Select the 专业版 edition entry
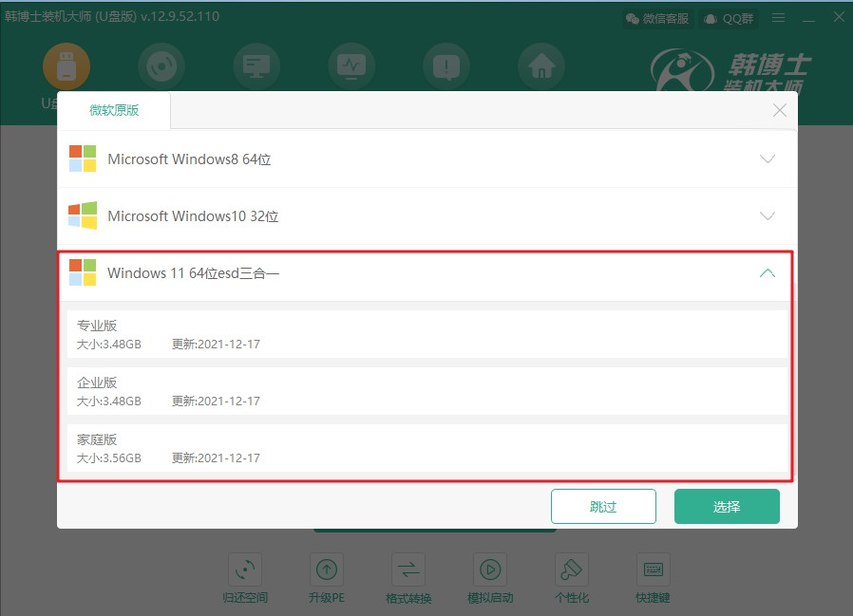The height and width of the screenshot is (616, 853). point(426,334)
